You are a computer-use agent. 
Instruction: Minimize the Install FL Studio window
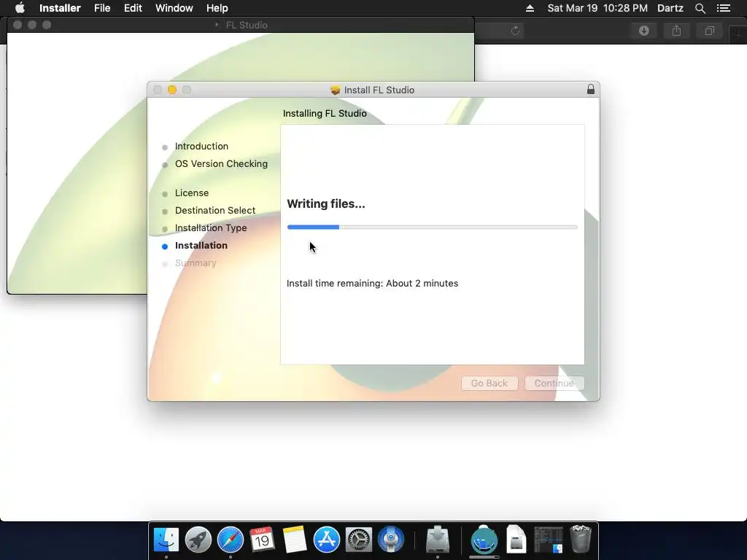click(172, 90)
